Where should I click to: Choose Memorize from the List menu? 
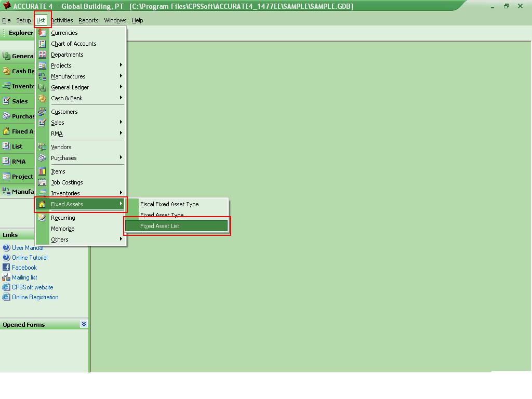[62, 228]
